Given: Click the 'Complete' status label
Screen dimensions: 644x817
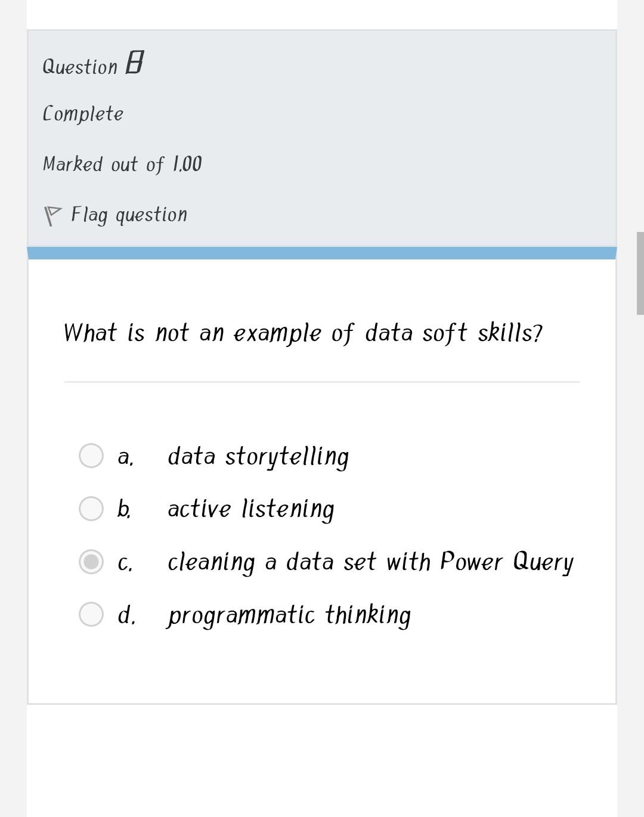Looking at the screenshot, I should coord(83,113).
